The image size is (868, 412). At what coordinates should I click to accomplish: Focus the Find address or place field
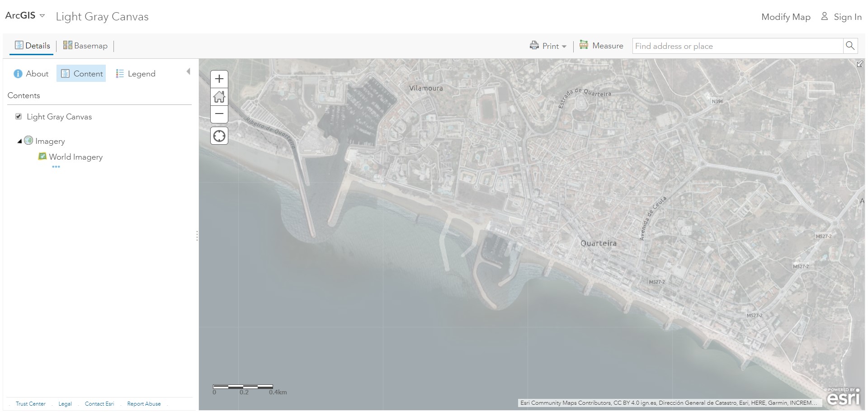(x=738, y=46)
